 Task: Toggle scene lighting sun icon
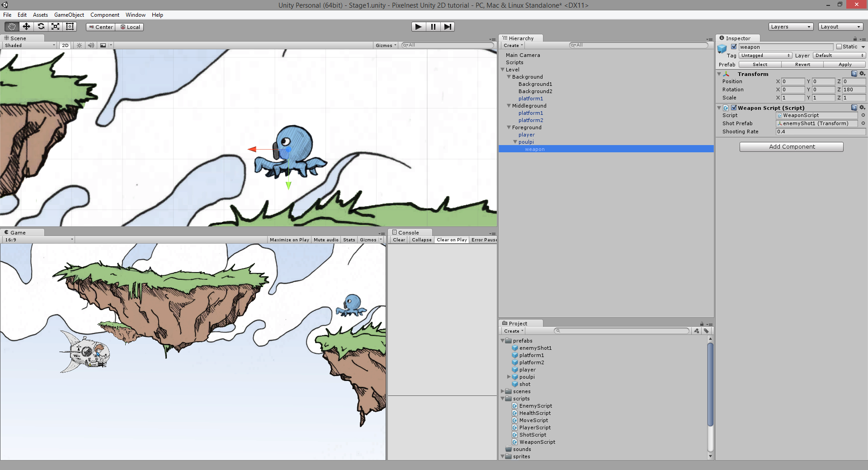coord(79,45)
